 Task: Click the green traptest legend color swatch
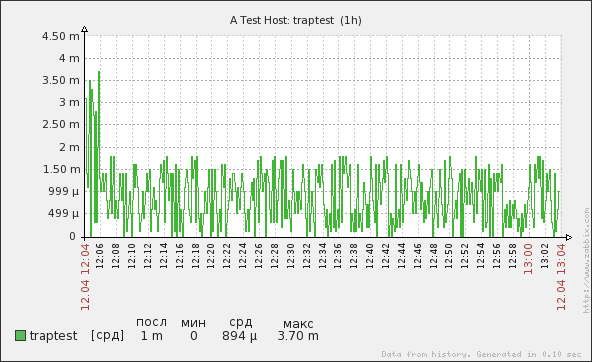[x=20, y=336]
